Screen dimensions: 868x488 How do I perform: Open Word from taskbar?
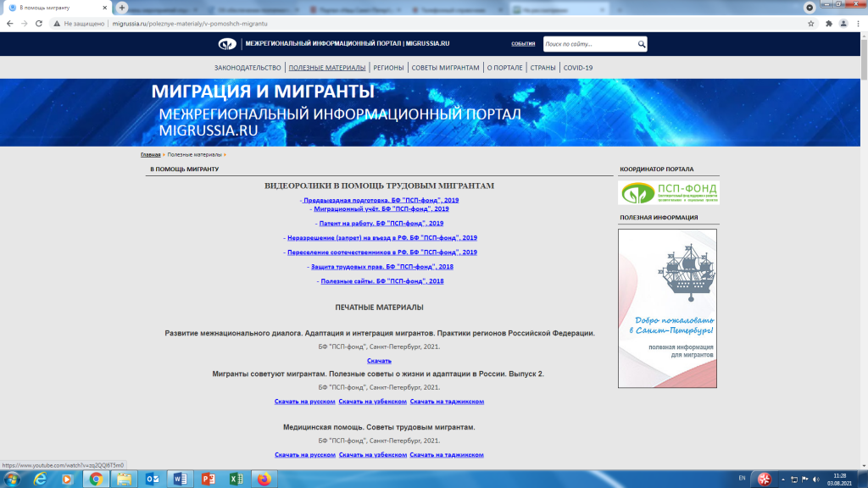click(x=180, y=480)
